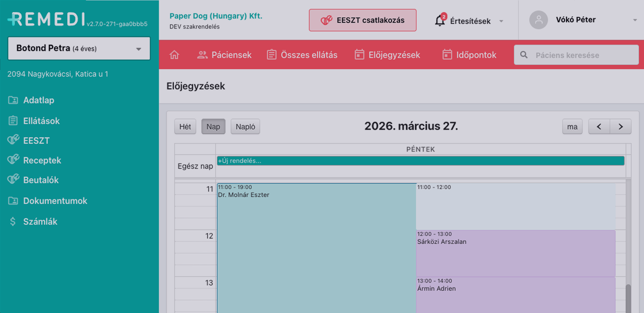This screenshot has width=644, height=313.
Task: Open Dokumentumok in the sidebar
Action: pos(55,201)
